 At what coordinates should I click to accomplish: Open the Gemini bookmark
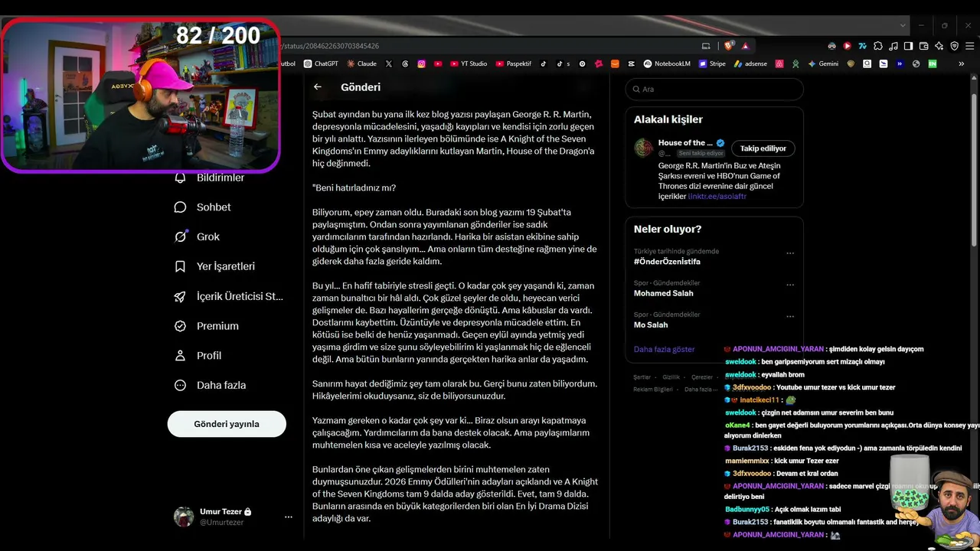pos(823,64)
